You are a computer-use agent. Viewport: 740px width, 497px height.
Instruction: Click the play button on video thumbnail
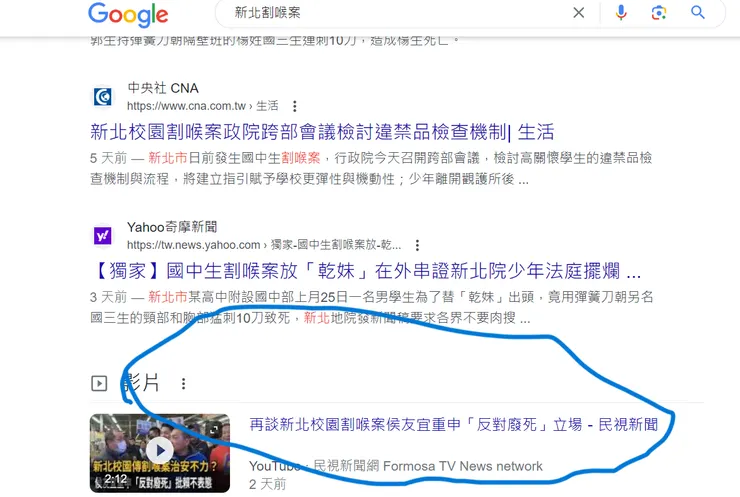click(160, 451)
